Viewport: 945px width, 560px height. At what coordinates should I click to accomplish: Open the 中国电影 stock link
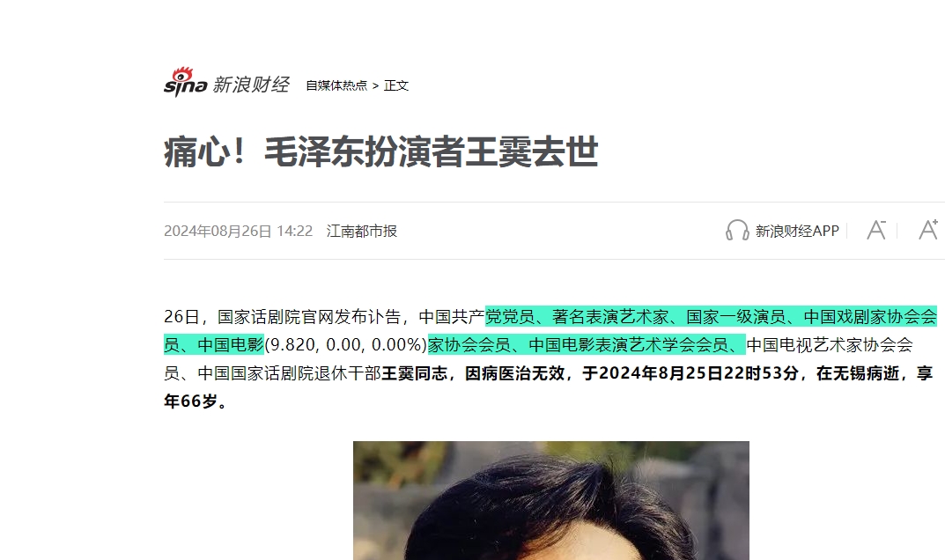pyautogui.click(x=231, y=345)
